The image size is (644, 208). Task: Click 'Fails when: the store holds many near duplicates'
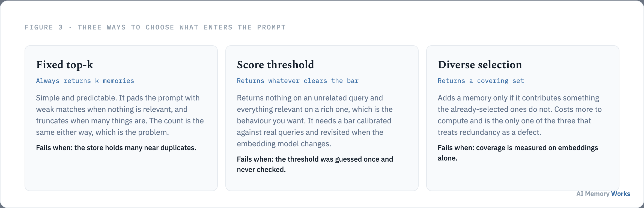[116, 148]
